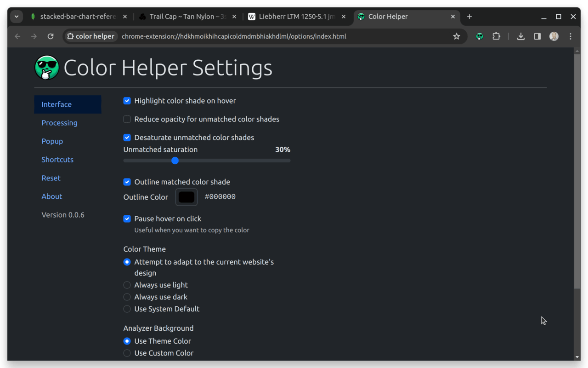This screenshot has width=588, height=368.
Task: Open the Chrome three-dot menu
Action: (x=571, y=36)
